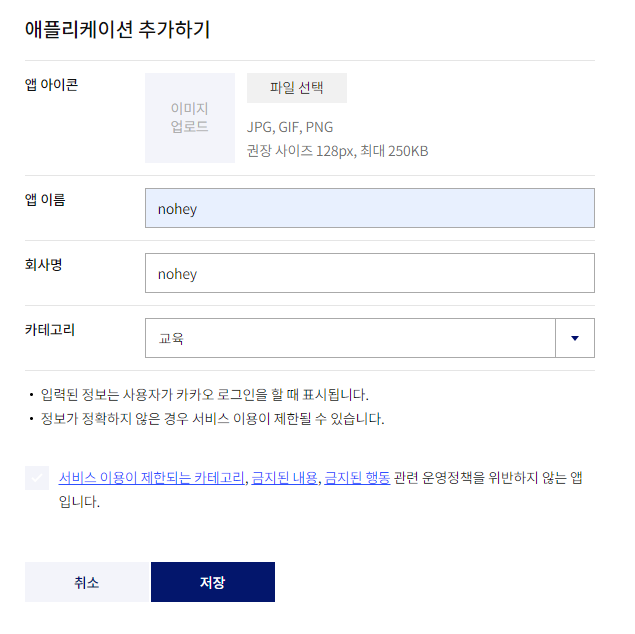Toggle the operation policy agreement checkbox
Screen dimensions: 635x634
[x=37, y=478]
